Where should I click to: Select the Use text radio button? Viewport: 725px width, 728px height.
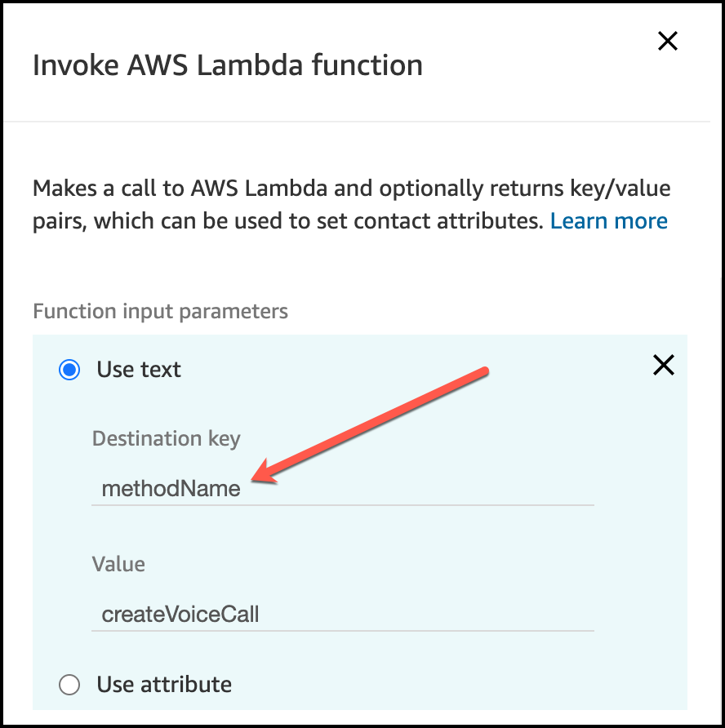point(70,370)
